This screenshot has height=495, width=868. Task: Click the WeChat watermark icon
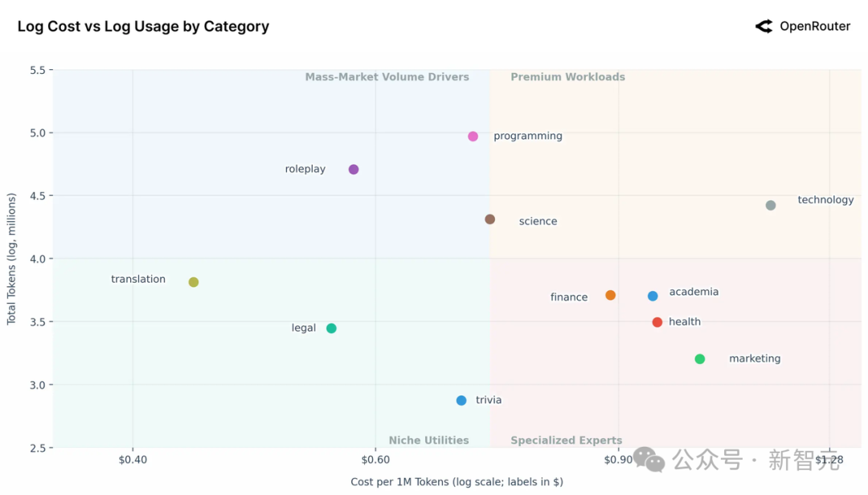pos(649,460)
